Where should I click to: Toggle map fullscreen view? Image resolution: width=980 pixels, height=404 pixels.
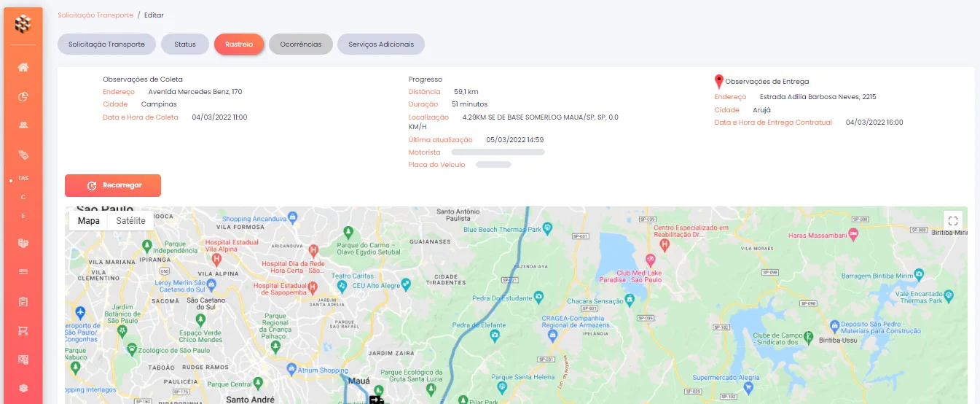click(953, 221)
